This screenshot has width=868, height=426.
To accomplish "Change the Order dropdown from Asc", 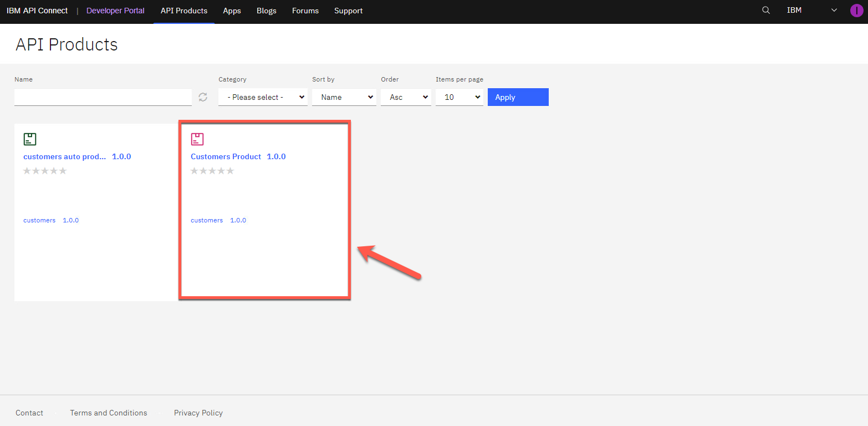I will (x=406, y=97).
